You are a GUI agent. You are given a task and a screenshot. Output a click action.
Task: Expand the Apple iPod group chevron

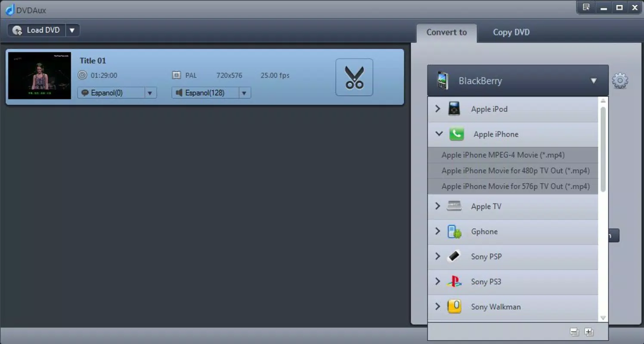tap(438, 109)
